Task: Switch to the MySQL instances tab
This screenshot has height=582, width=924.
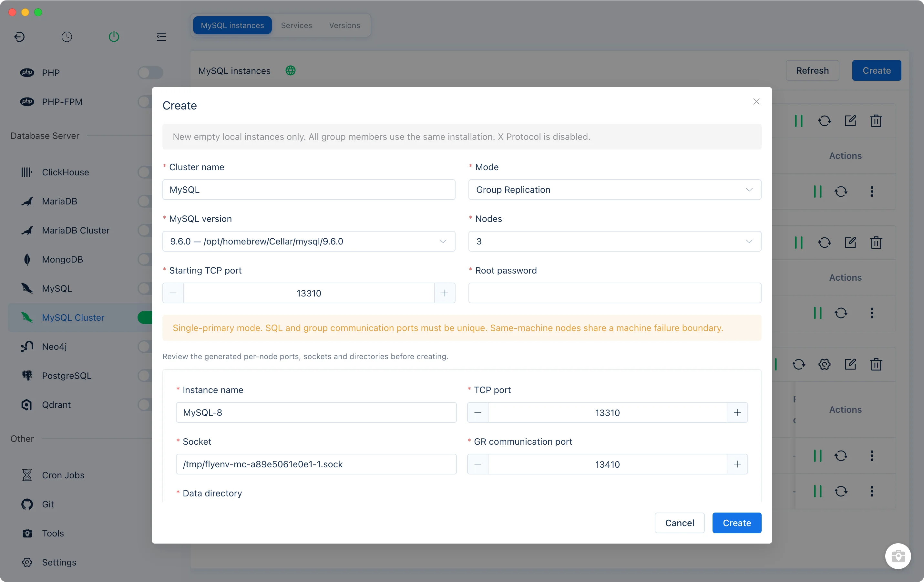Action: click(x=232, y=25)
